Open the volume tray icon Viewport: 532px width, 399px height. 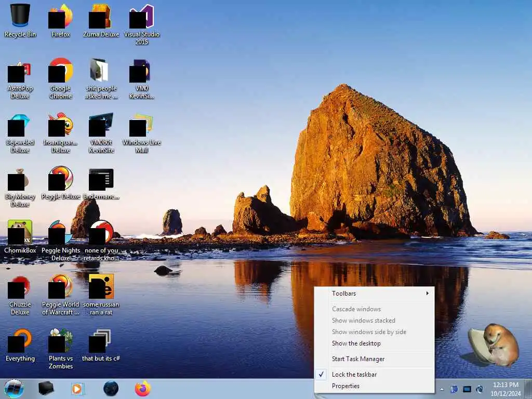click(480, 389)
